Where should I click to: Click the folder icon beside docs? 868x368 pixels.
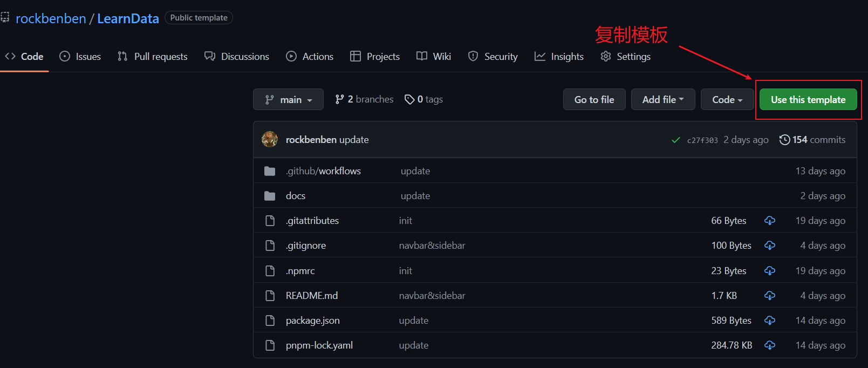coord(270,196)
